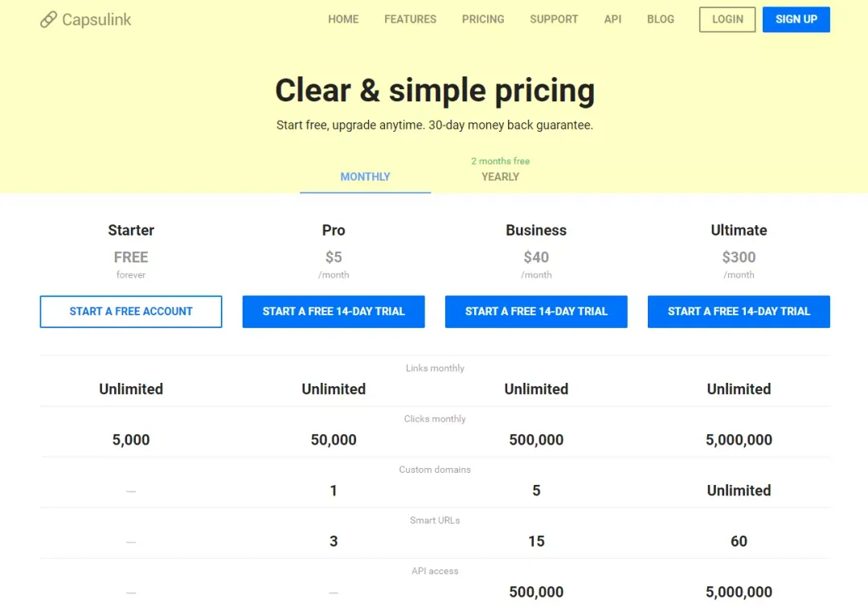Viewport: 868px width, 608px height.
Task: Go to the FEATURES page
Action: coord(410,19)
